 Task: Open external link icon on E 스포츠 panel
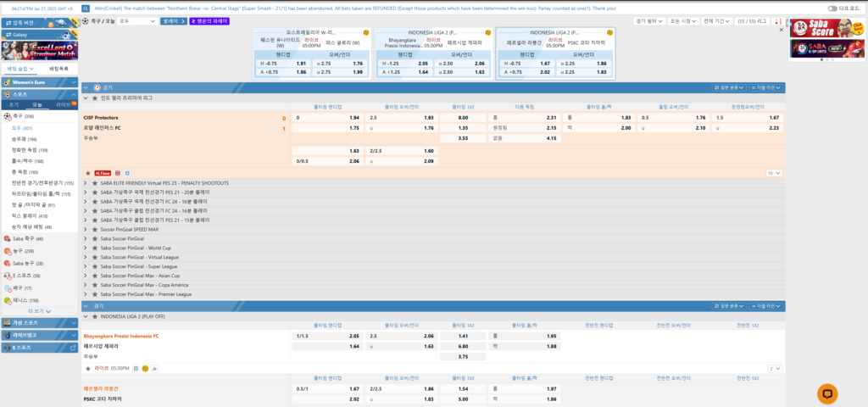(74, 348)
